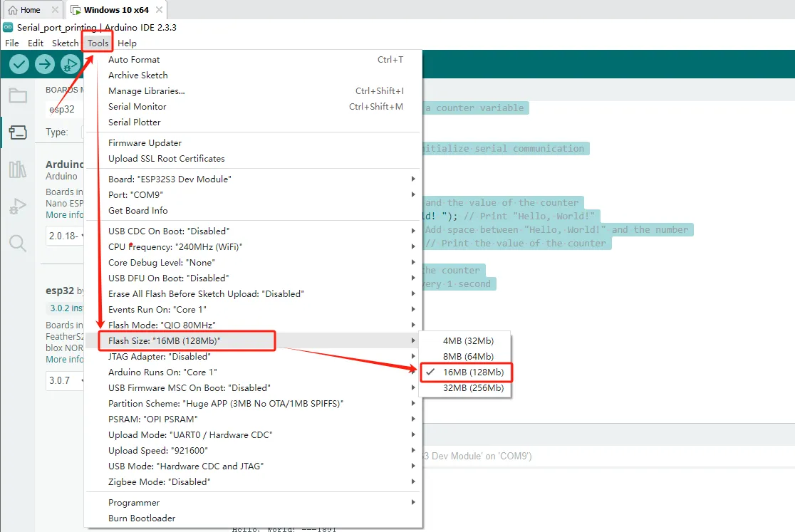Open the Library Manager sidebar icon
The width and height of the screenshot is (795, 532).
[x=18, y=169]
